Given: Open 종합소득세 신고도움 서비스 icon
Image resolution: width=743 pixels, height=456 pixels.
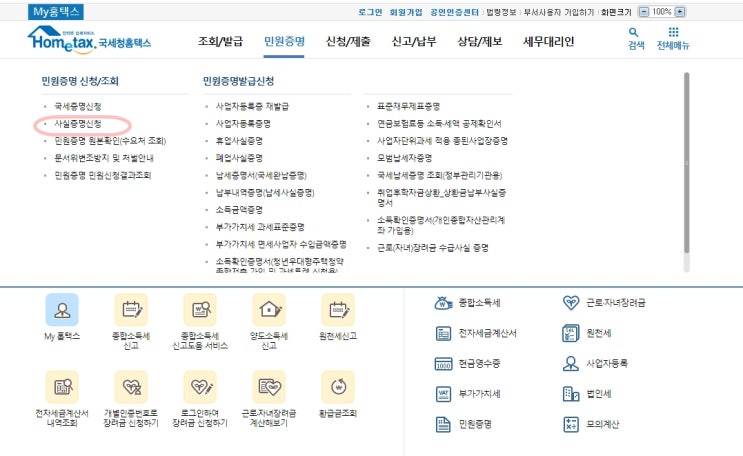Looking at the screenshot, I should pos(200,310).
